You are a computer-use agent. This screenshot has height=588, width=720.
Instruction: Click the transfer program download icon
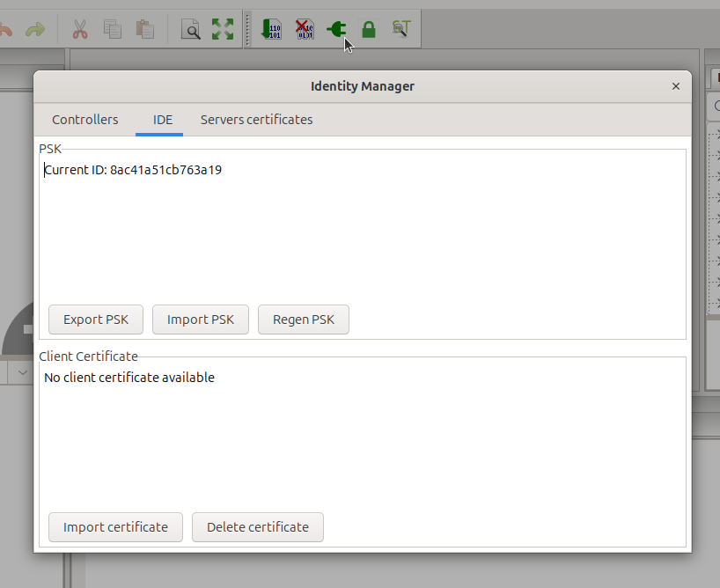tap(271, 29)
